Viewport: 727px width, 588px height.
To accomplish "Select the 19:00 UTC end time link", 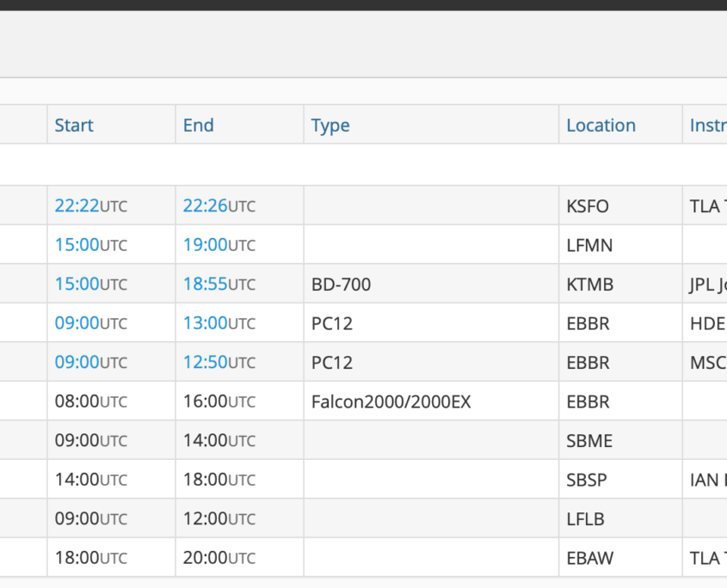I will (x=206, y=245).
